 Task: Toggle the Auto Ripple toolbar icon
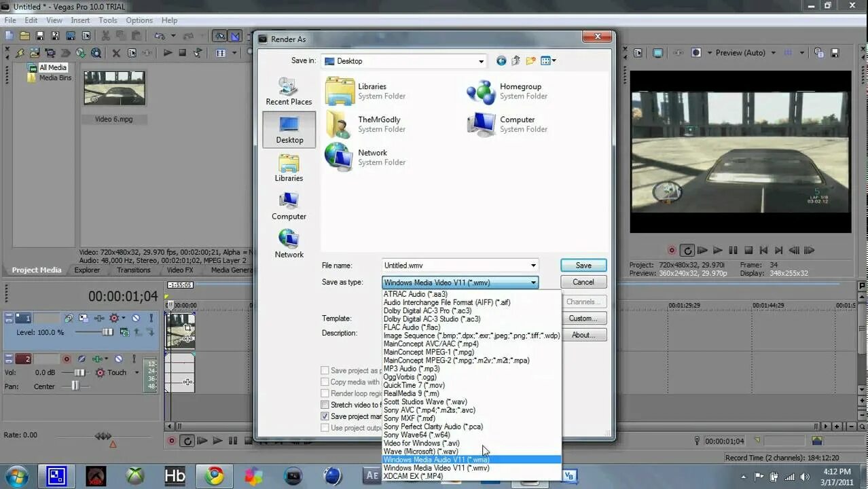(220, 36)
